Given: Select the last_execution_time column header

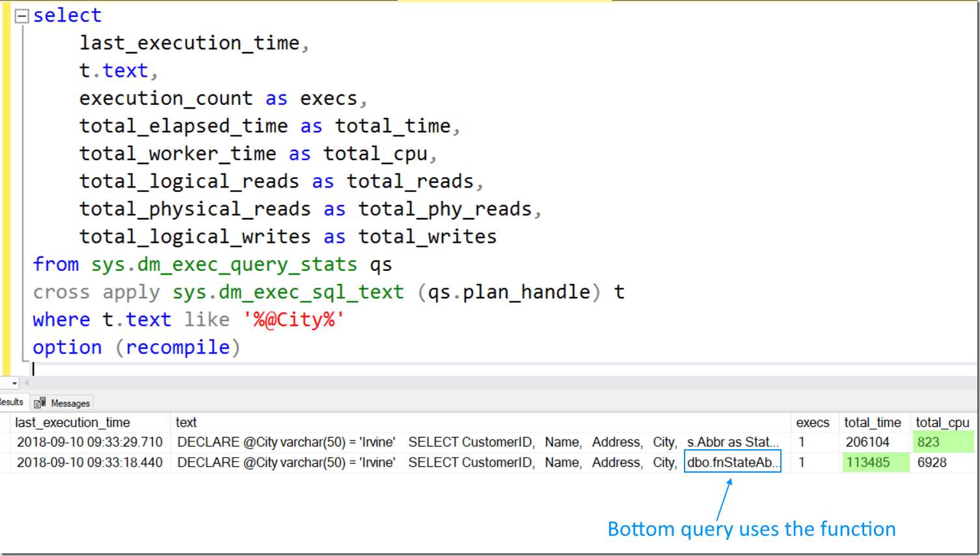Looking at the screenshot, I should (72, 423).
